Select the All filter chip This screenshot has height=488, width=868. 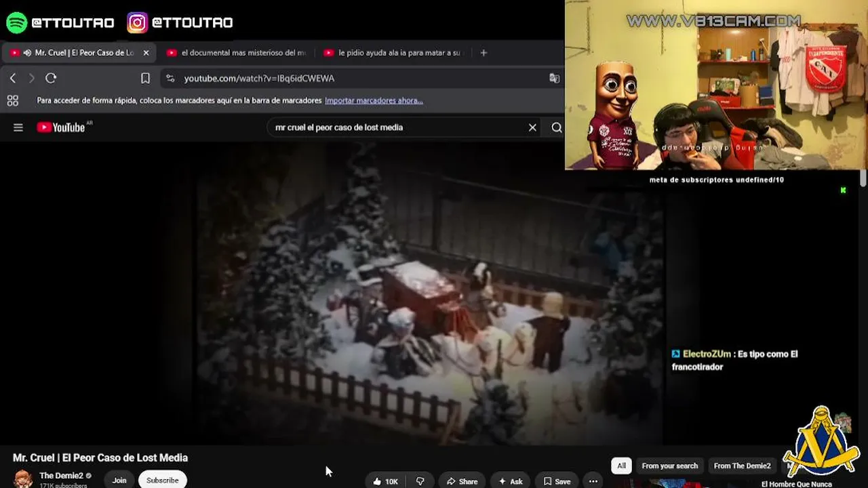click(x=621, y=466)
